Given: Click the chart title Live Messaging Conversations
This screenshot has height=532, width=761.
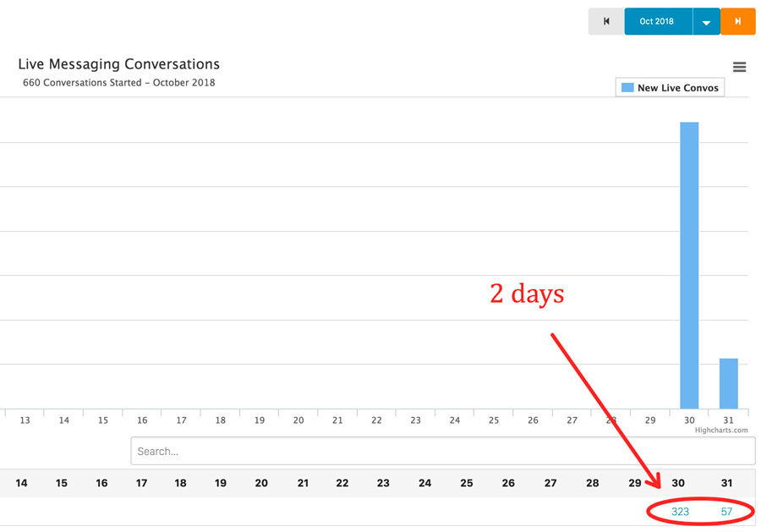Looking at the screenshot, I should point(118,64).
